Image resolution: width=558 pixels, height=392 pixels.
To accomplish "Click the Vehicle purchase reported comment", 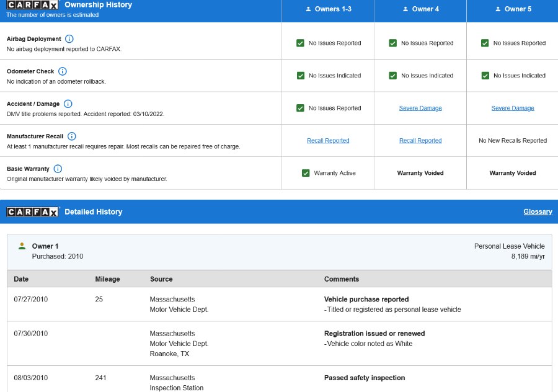I will pyautogui.click(x=366, y=300).
